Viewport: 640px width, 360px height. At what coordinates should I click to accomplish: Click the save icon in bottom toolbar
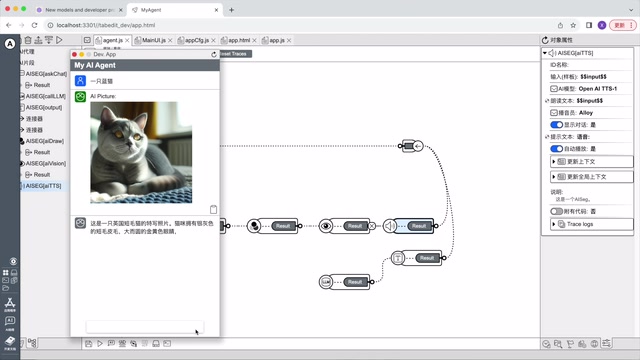[89, 344]
